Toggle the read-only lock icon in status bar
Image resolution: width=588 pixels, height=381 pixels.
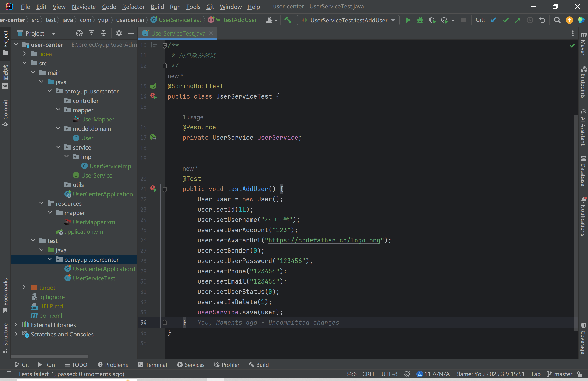point(579,374)
